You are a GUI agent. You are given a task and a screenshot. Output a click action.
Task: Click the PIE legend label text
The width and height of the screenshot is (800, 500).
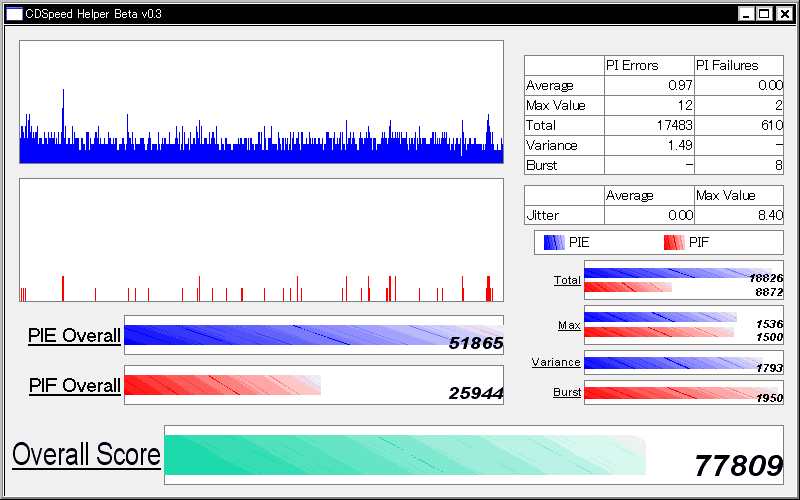pos(579,242)
